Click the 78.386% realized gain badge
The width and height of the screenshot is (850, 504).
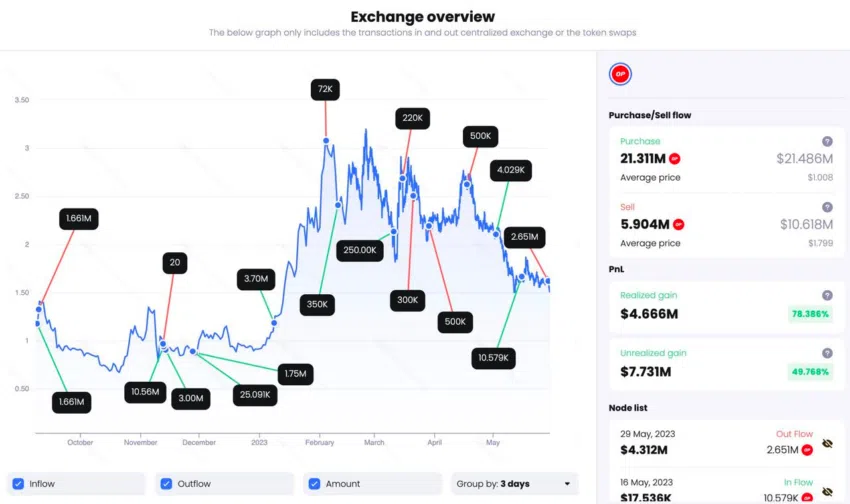(810, 314)
